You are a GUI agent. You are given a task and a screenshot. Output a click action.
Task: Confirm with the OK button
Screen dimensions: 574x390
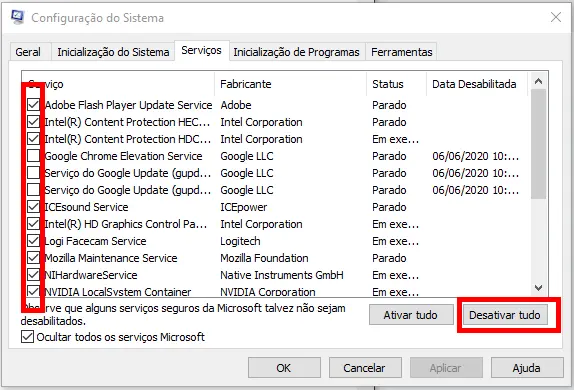pyautogui.click(x=284, y=368)
